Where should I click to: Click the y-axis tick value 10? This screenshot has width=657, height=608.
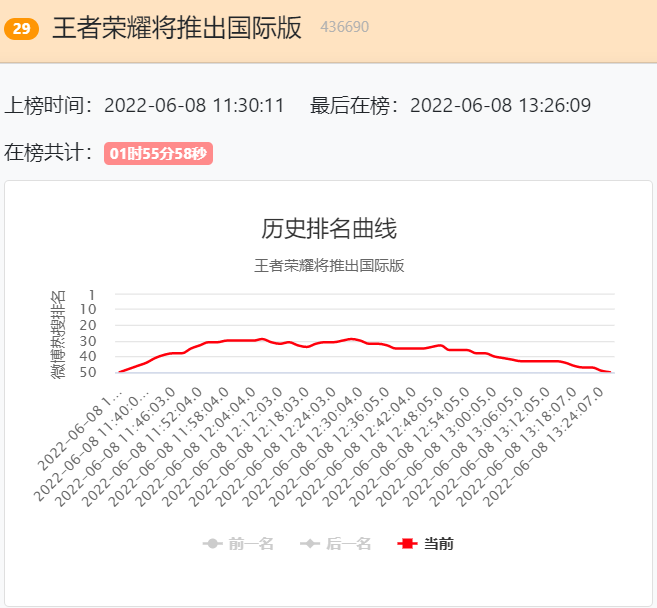click(88, 309)
